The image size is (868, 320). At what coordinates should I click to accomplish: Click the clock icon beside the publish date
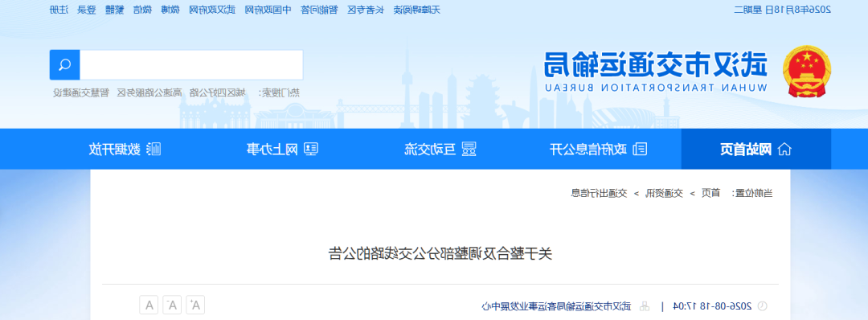tap(762, 306)
